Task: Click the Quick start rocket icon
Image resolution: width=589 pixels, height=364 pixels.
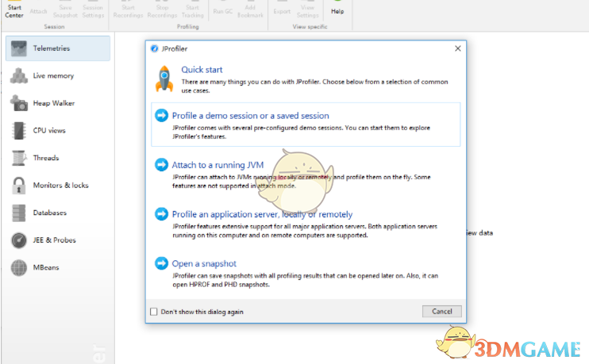Action: [164, 79]
